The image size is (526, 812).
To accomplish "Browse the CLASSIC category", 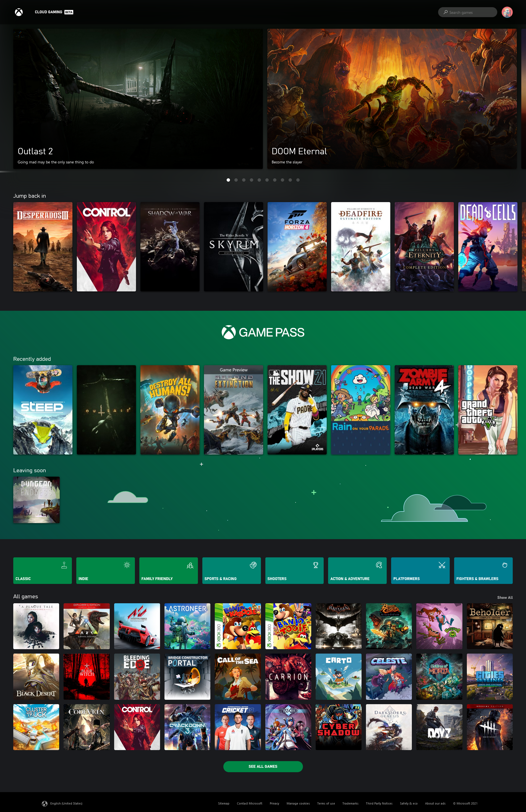I will click(43, 570).
